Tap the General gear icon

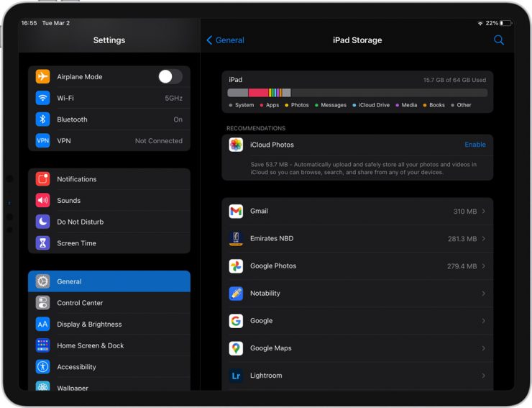click(42, 281)
